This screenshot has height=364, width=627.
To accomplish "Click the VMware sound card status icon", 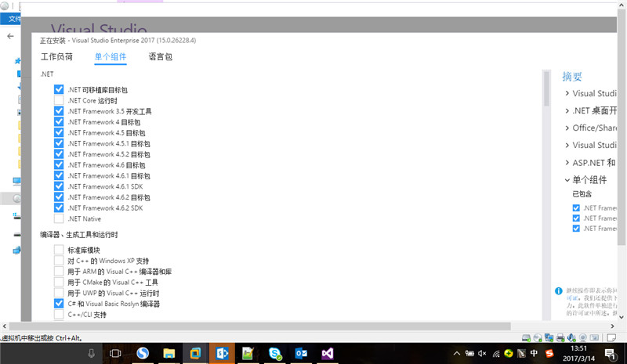I will [571, 337].
